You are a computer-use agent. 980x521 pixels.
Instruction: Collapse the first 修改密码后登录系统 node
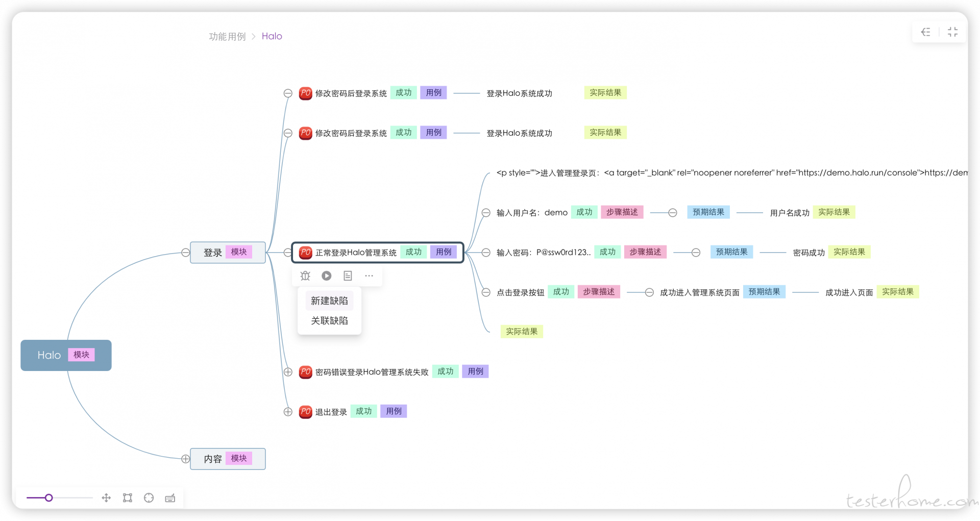tap(288, 93)
